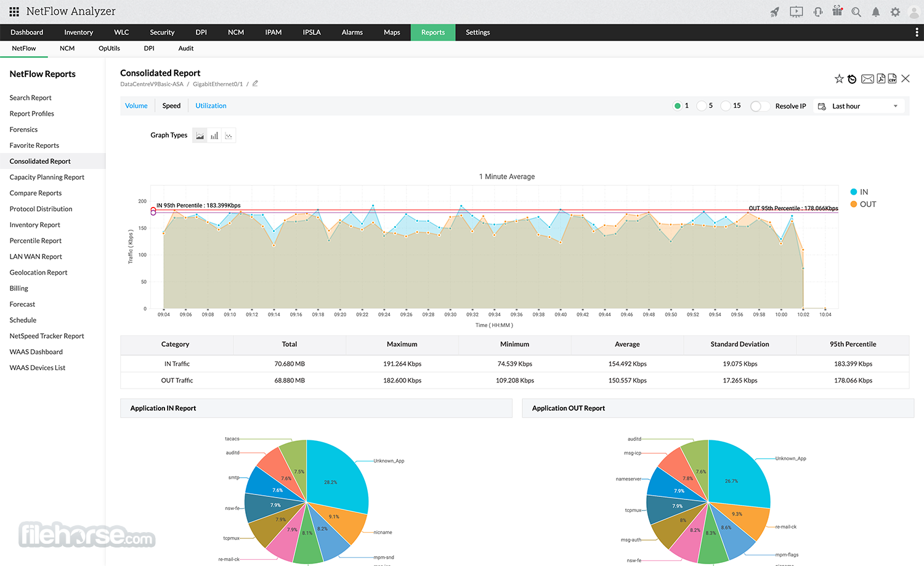Click the support headset icon
Image resolution: width=924 pixels, height=566 pixels.
coord(818,12)
